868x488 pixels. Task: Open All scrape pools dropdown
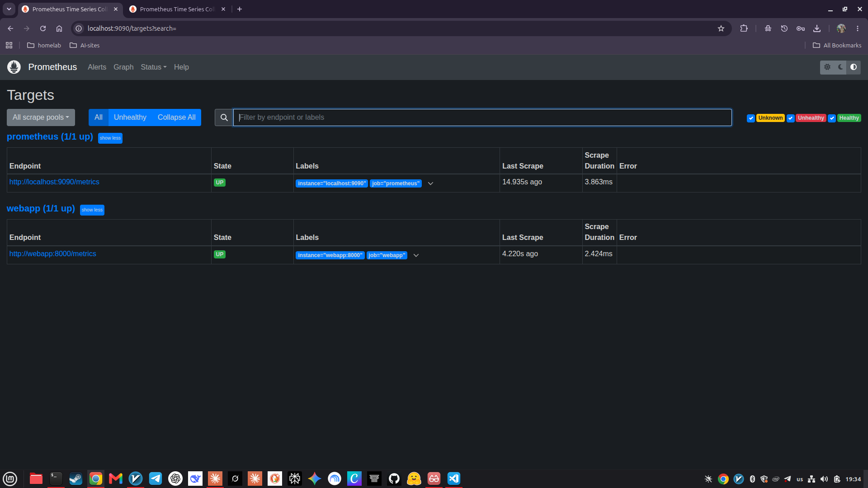click(x=41, y=117)
